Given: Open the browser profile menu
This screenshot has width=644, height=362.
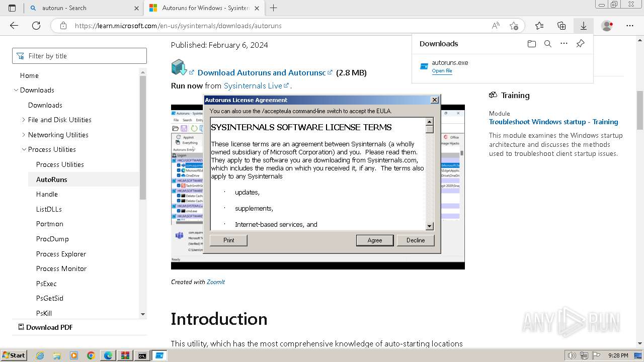Looking at the screenshot, I should (x=607, y=26).
